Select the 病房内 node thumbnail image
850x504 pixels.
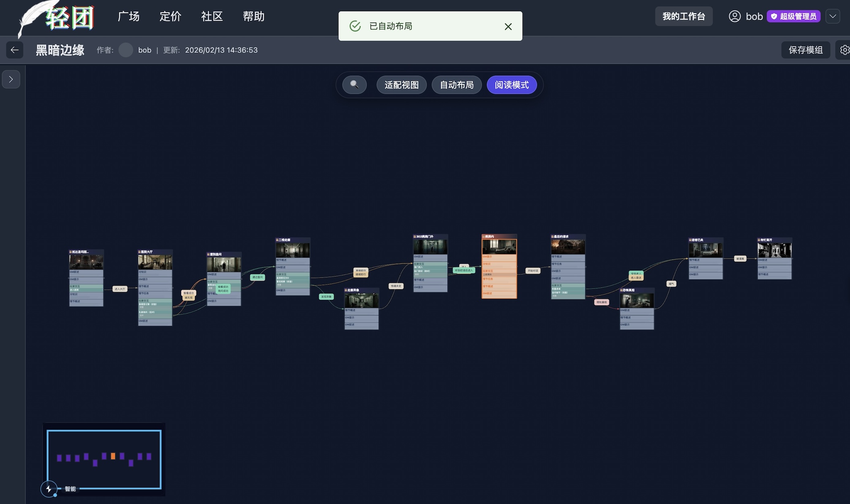[499, 246]
